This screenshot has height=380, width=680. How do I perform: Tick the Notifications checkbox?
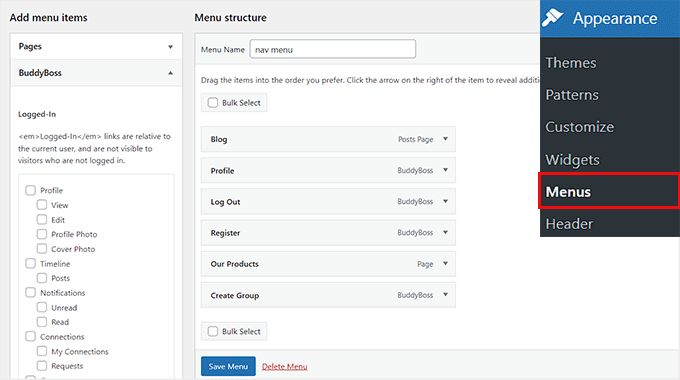30,292
